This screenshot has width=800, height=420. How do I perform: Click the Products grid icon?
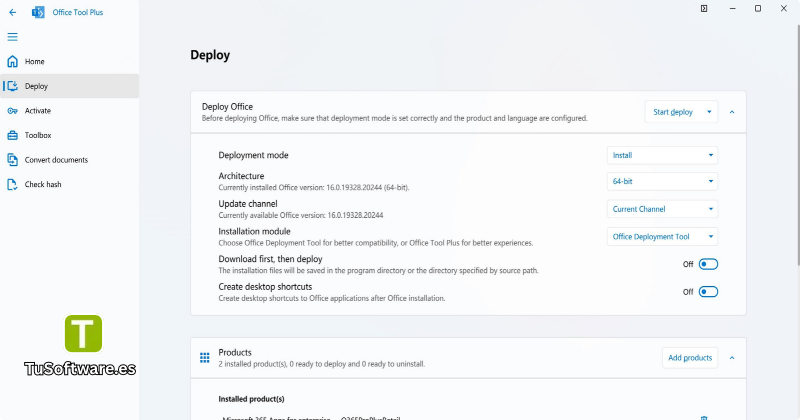[205, 358]
